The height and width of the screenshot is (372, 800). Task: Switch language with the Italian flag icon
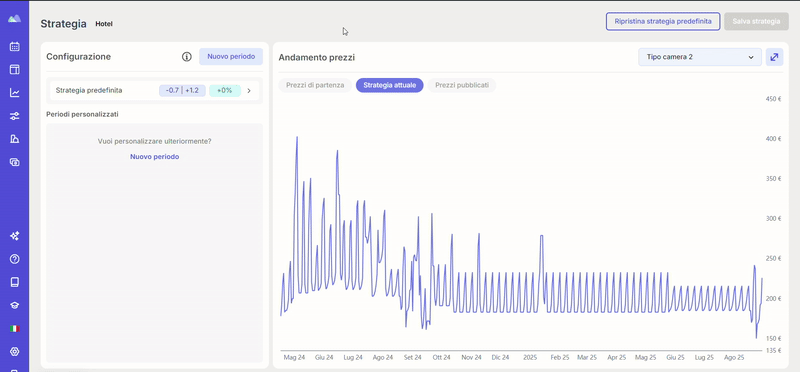[x=14, y=329]
